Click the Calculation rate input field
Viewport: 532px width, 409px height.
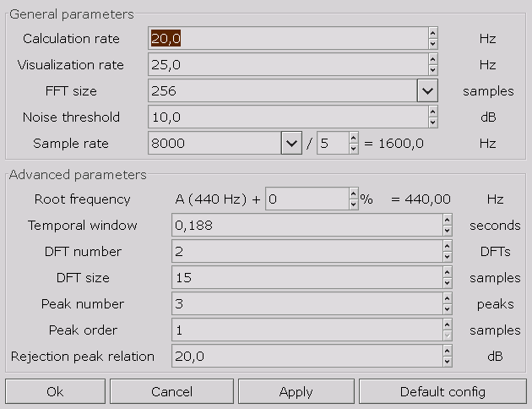point(289,38)
